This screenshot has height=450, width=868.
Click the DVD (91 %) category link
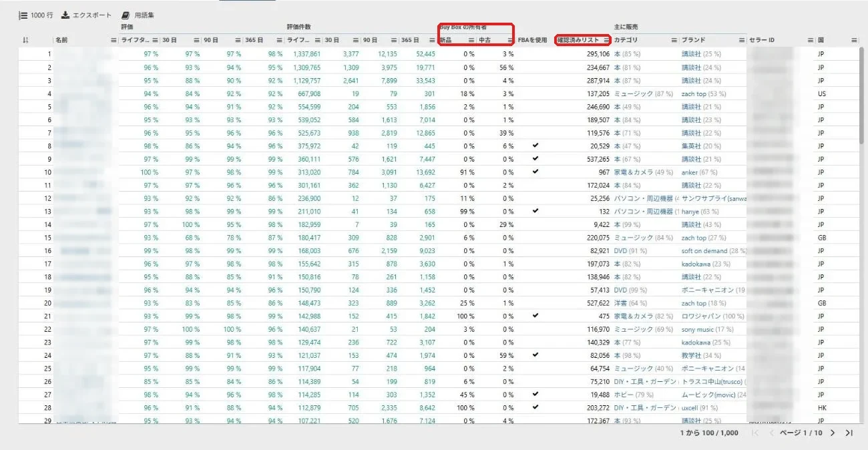[x=630, y=251]
